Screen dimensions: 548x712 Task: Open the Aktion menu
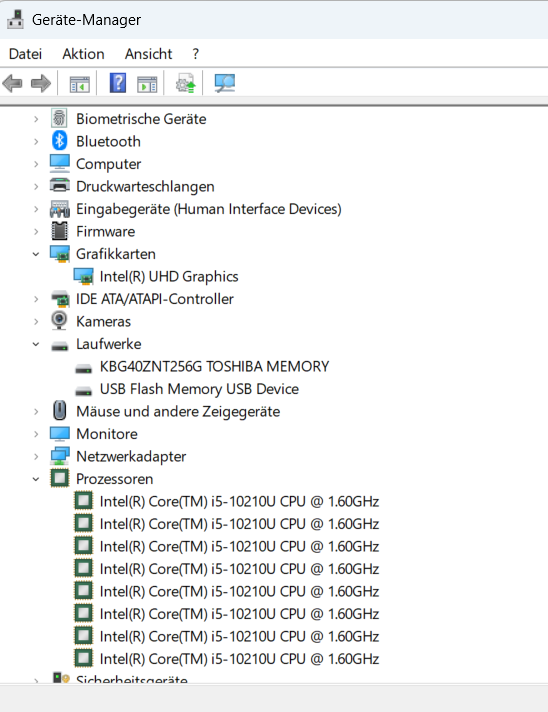[84, 54]
